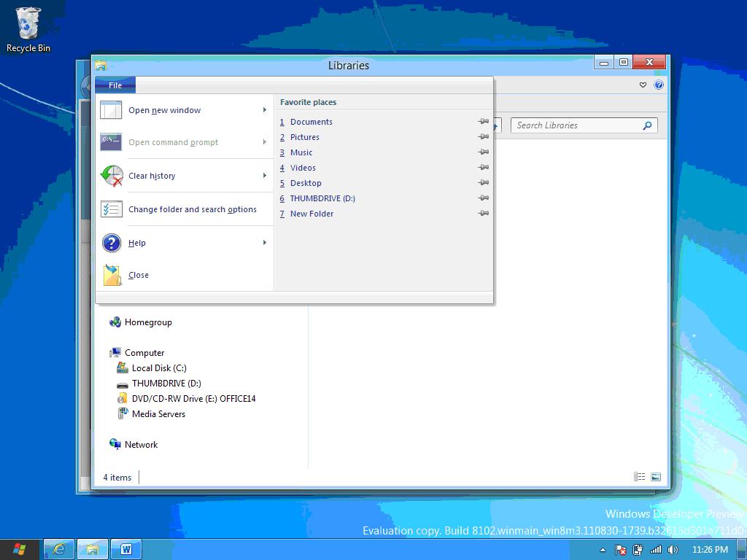Pin THUMBDRIVE (D:) in Favorite places

(x=484, y=198)
